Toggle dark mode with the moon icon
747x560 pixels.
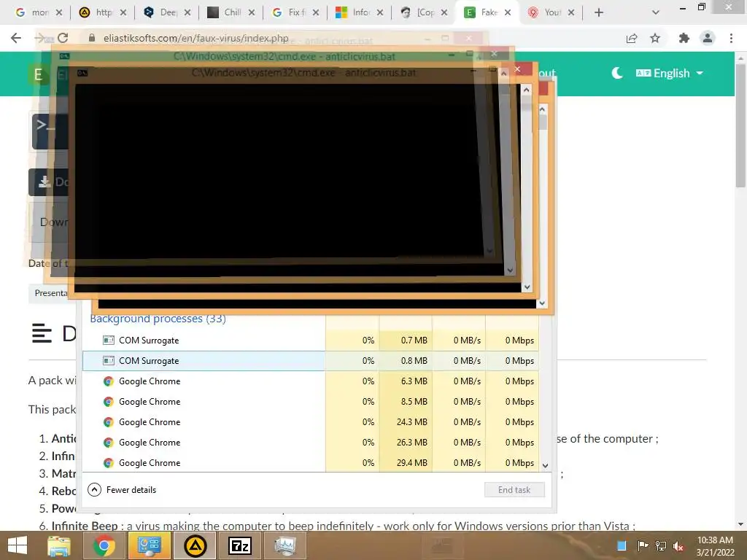point(617,73)
